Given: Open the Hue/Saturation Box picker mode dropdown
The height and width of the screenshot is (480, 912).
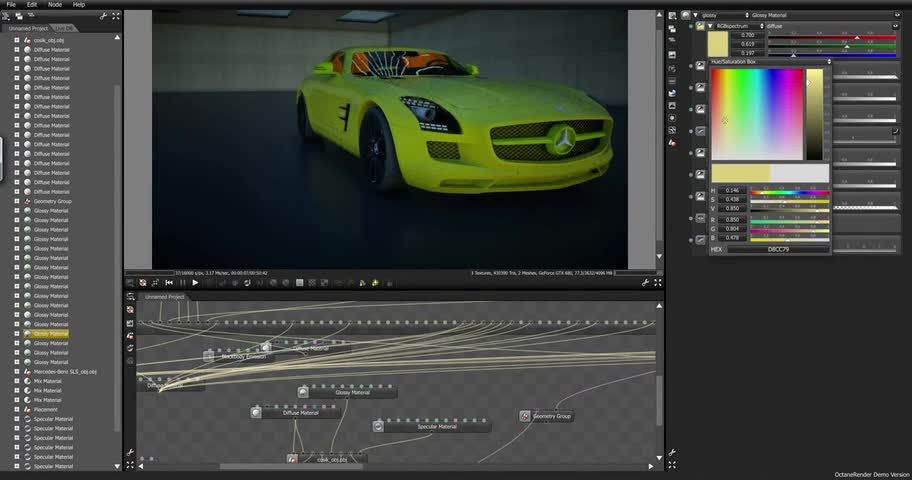Looking at the screenshot, I should (x=769, y=62).
